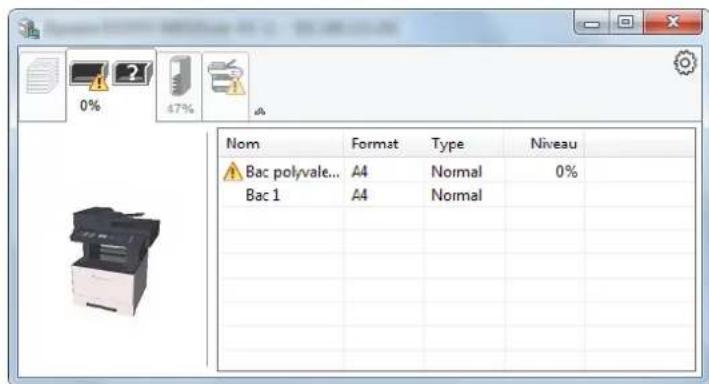Sort by the Type column header
This screenshot has height=384, width=709.
pos(463,144)
